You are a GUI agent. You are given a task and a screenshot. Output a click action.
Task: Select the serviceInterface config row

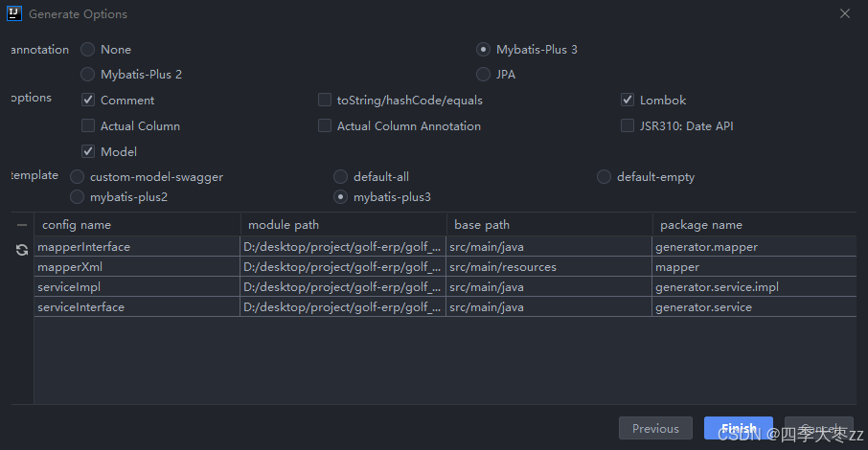point(445,306)
